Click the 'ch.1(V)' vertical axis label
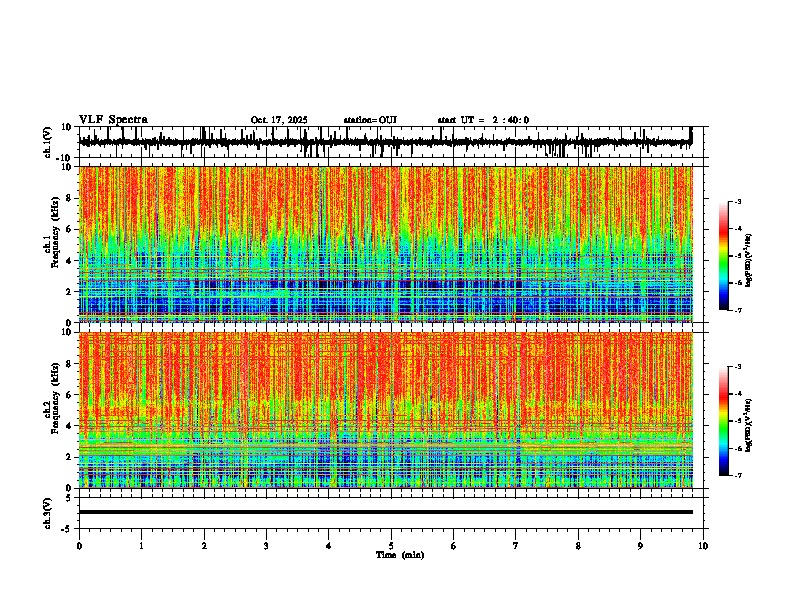 pos(48,142)
